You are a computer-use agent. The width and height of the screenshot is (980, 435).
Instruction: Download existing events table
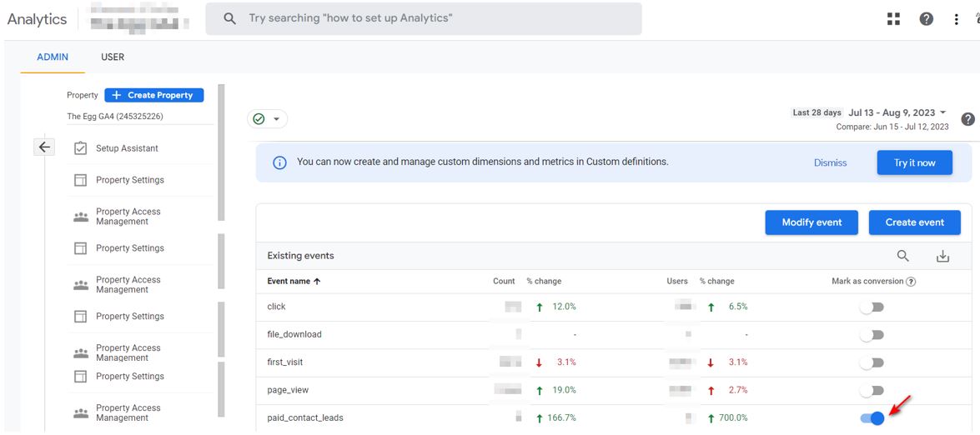coord(942,256)
